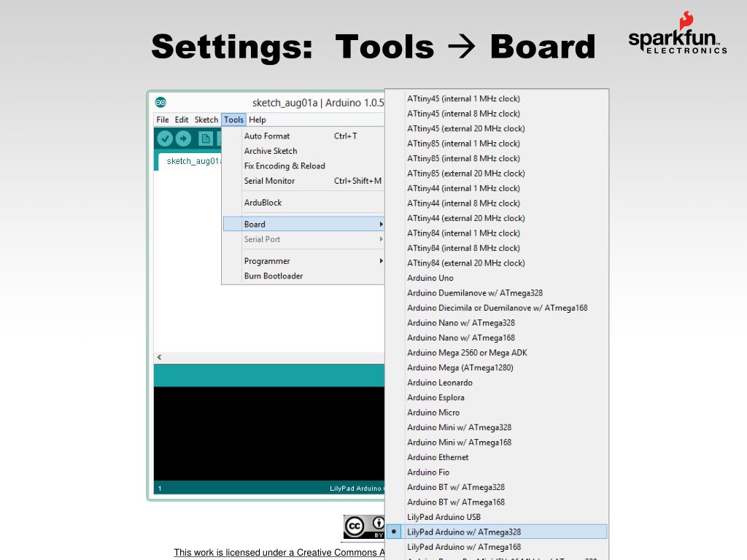Select ATtiny85 (internal 8 MHz clock) board
The width and height of the screenshot is (747, 560).
coord(497,158)
